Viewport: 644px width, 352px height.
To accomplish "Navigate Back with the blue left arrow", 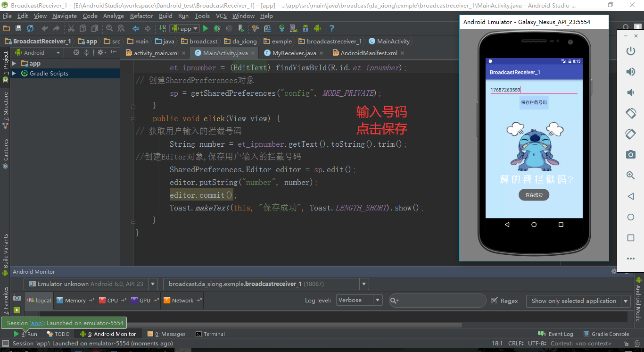I will pyautogui.click(x=136, y=28).
